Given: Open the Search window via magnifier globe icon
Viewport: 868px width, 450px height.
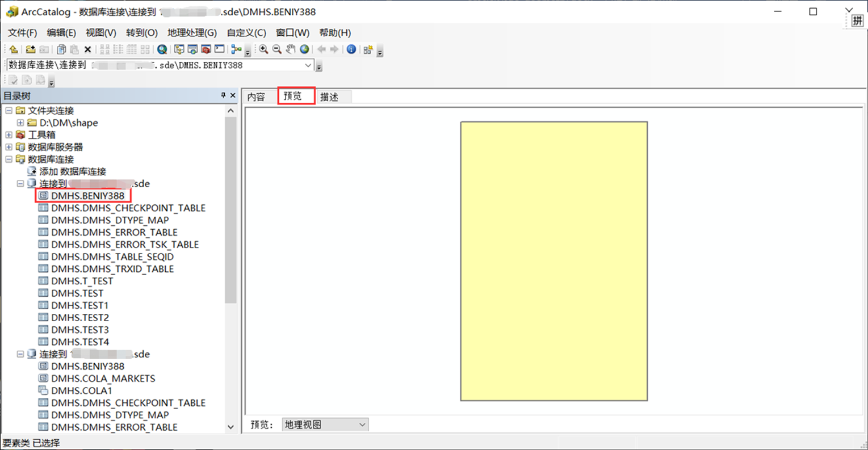Looking at the screenshot, I should pos(161,49).
